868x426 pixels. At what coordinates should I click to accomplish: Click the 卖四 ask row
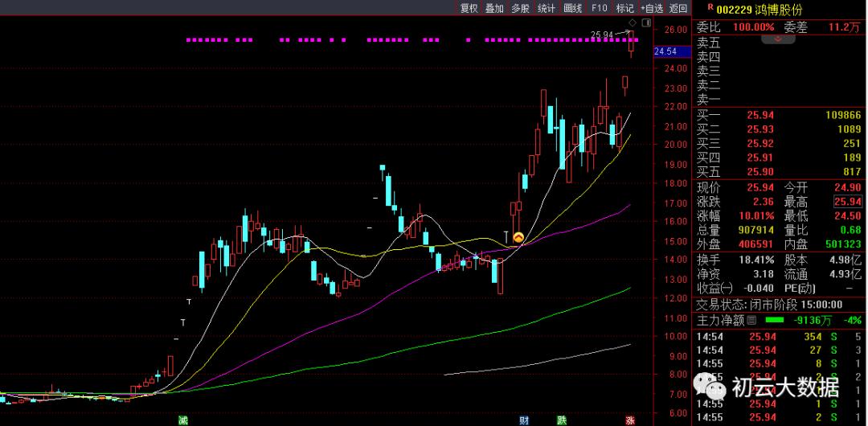[x=780, y=57]
